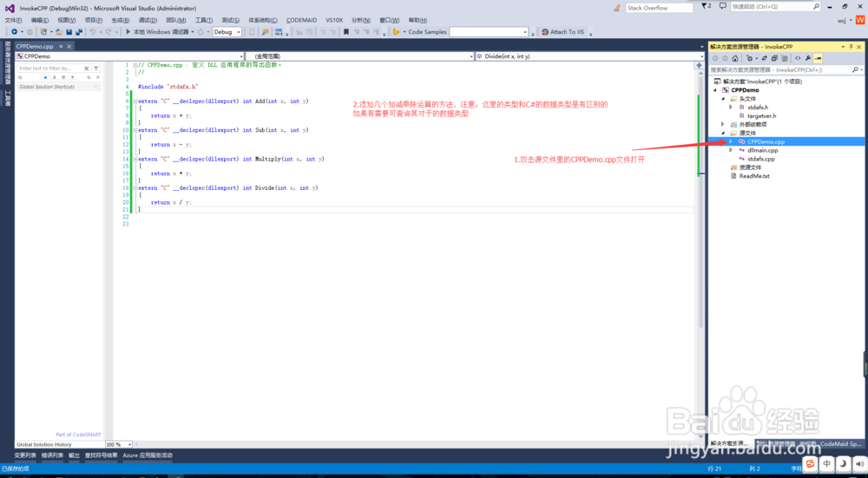Open the 输出 output tab
Screen dimensions: 868x478
[x=74, y=455]
